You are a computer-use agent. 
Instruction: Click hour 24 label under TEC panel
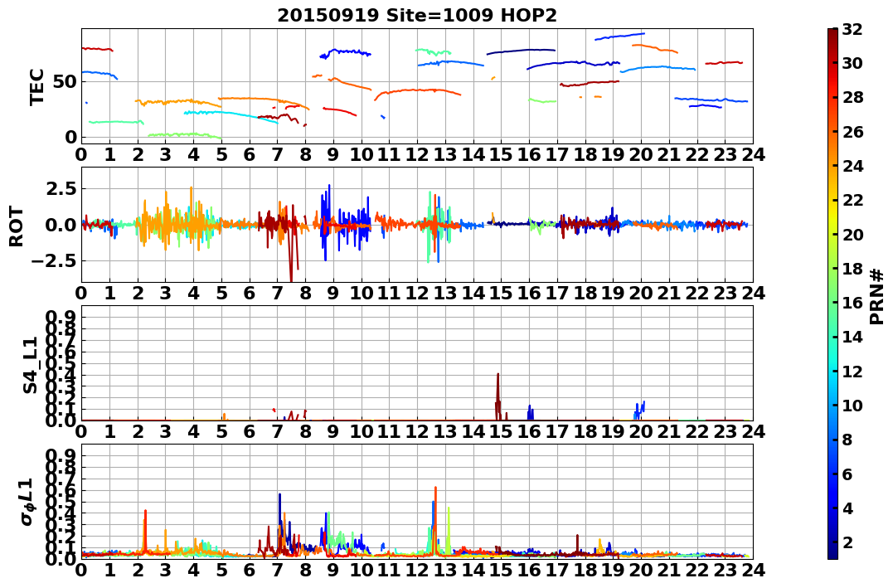(x=754, y=154)
